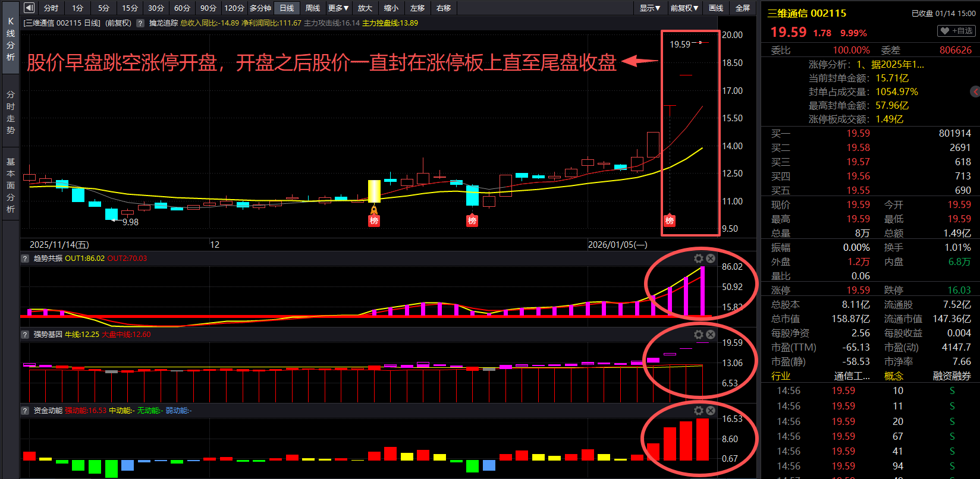
Task: Click 左移 to shift chart left
Action: point(417,8)
